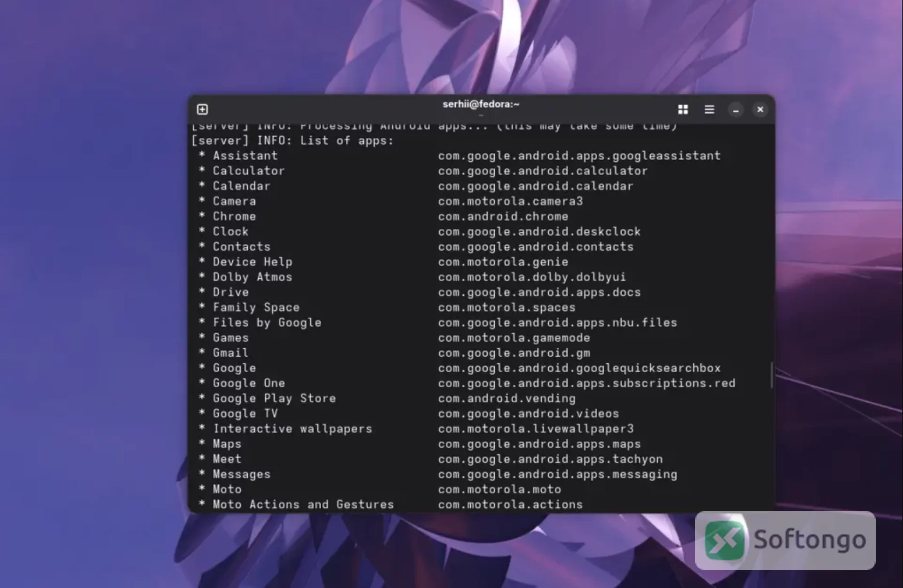
Task: Click Files by Google app name
Action: (267, 322)
